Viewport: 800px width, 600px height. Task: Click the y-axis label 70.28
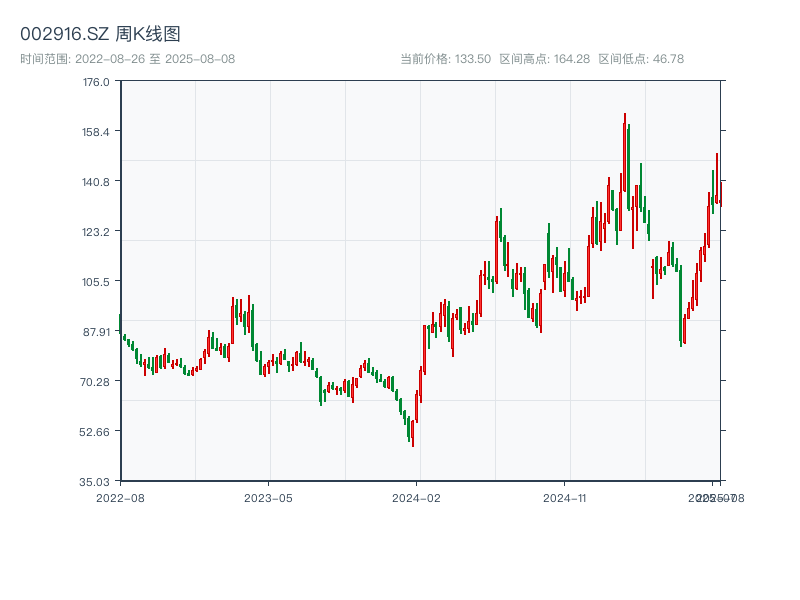point(95,382)
